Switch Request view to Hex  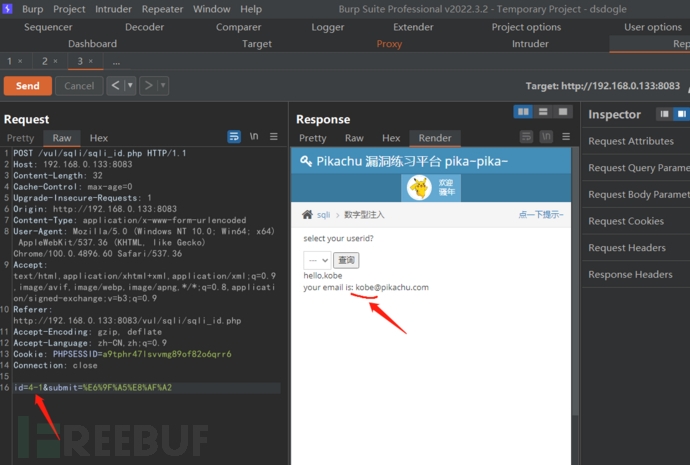click(x=99, y=138)
